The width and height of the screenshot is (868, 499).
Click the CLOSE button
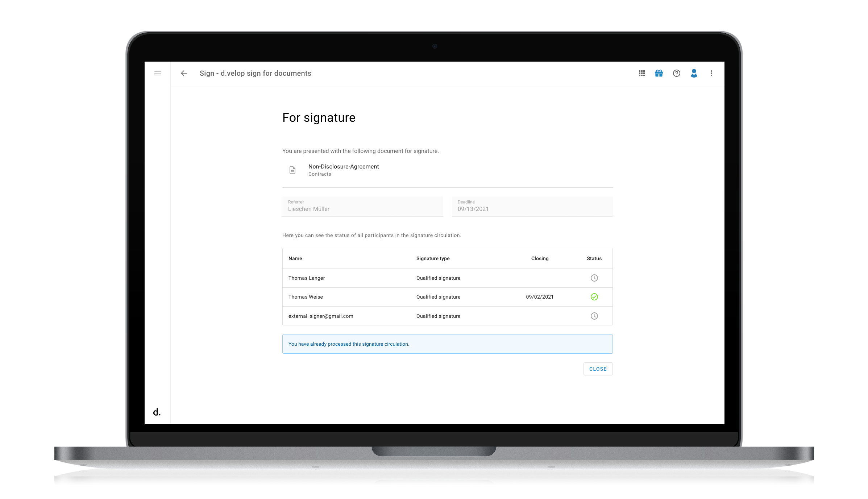tap(598, 369)
